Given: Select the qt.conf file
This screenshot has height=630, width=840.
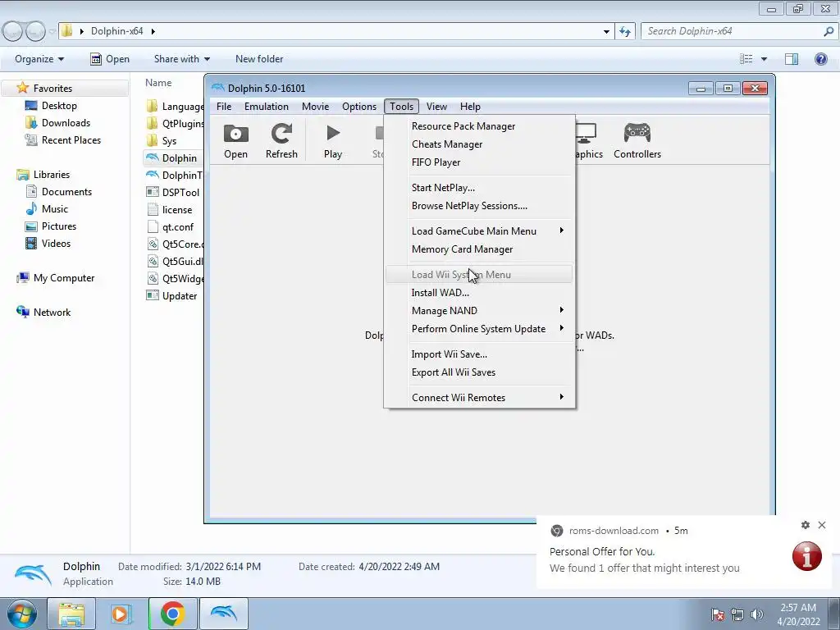Looking at the screenshot, I should click(x=170, y=226).
